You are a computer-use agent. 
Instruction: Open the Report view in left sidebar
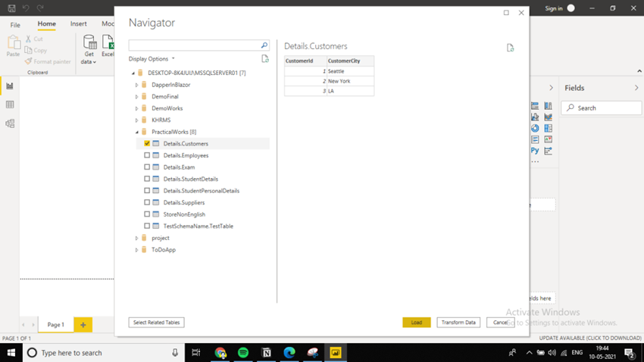[x=10, y=86]
